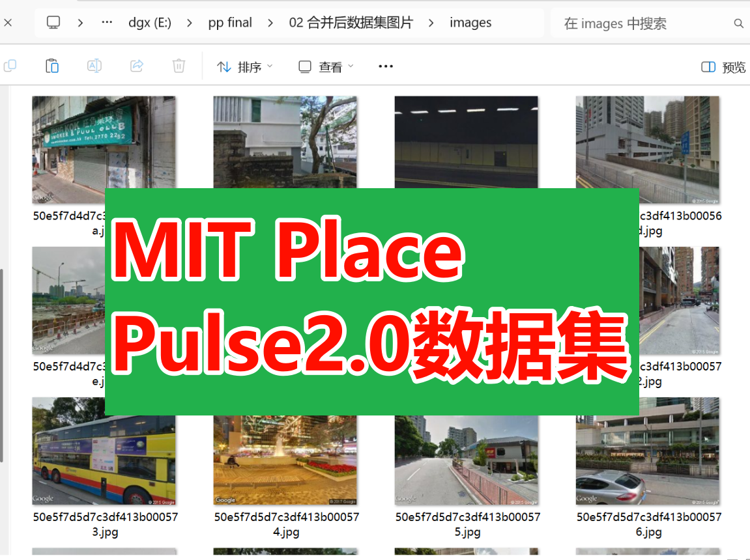
Task: Open the 查看 view dropdown
Action: [x=326, y=67]
